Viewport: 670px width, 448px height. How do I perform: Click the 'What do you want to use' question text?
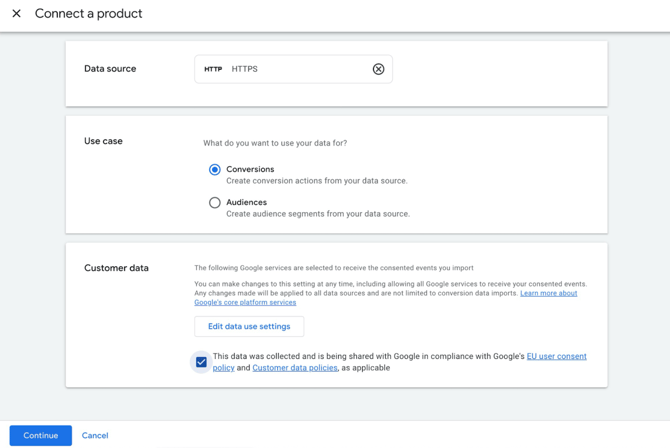[x=275, y=143]
